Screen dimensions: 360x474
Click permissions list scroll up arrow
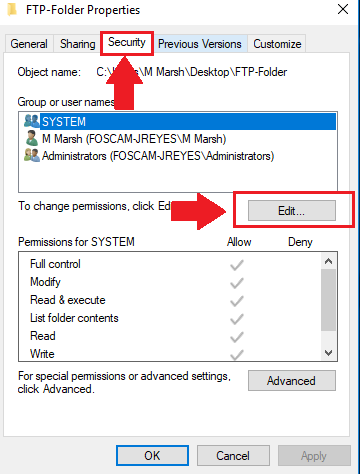(328, 261)
